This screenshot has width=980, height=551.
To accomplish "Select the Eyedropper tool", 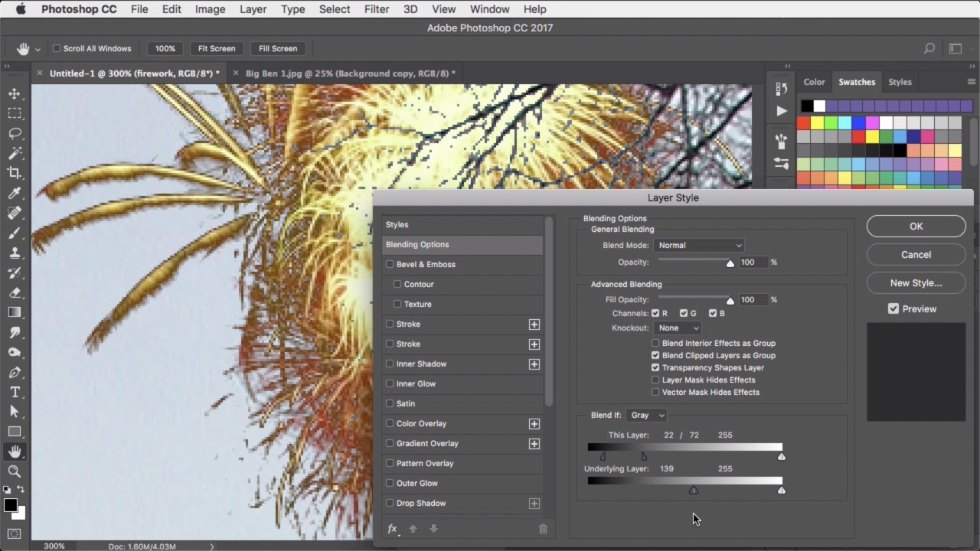I will point(15,193).
